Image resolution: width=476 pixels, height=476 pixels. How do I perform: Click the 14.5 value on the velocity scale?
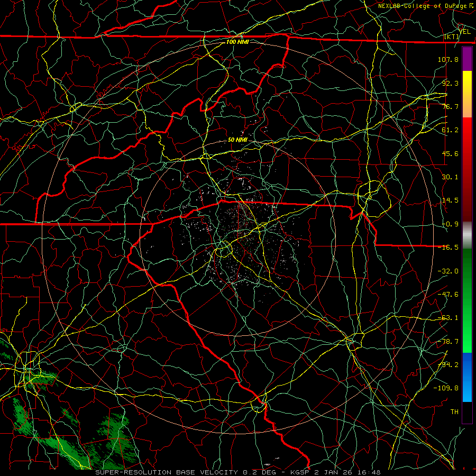(x=450, y=200)
